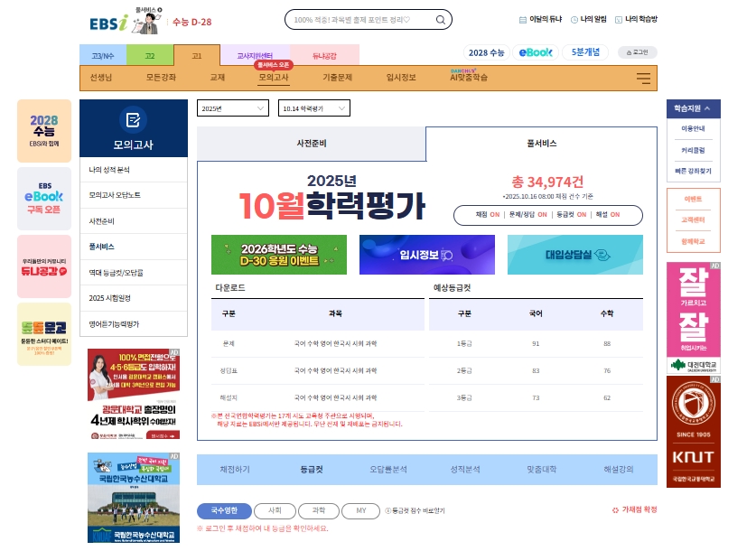The image size is (756, 551).
Task: Open the 채점하기 tab
Action: 235,469
